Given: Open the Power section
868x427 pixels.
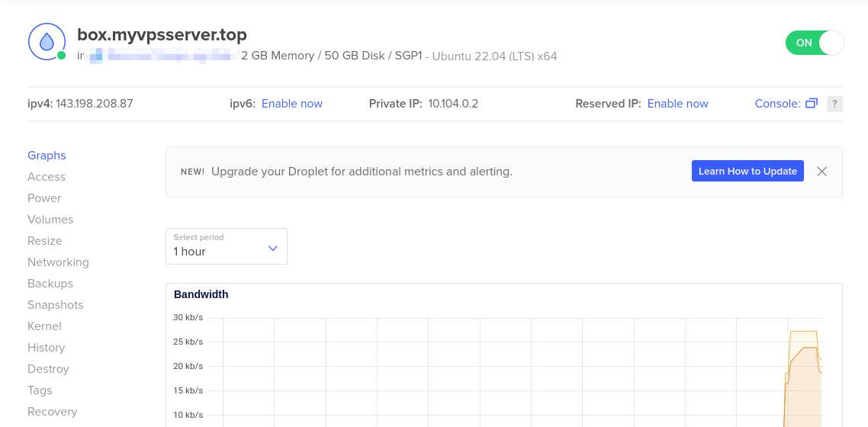Looking at the screenshot, I should point(44,198).
